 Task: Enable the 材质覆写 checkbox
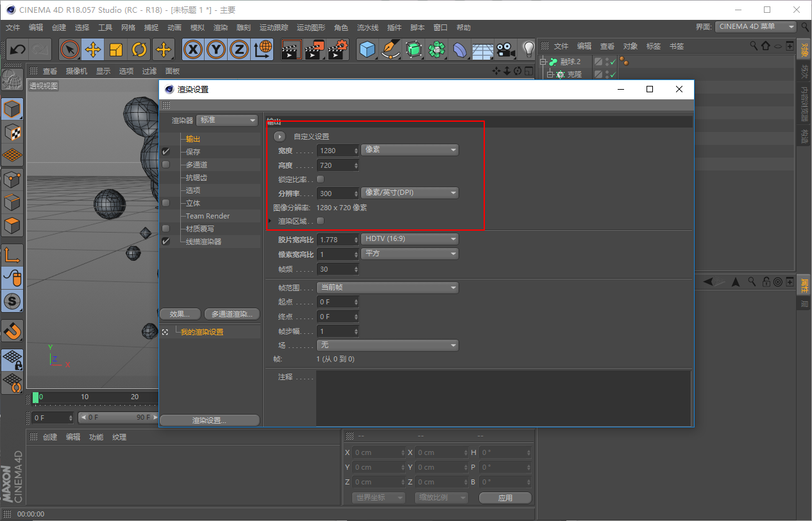166,229
